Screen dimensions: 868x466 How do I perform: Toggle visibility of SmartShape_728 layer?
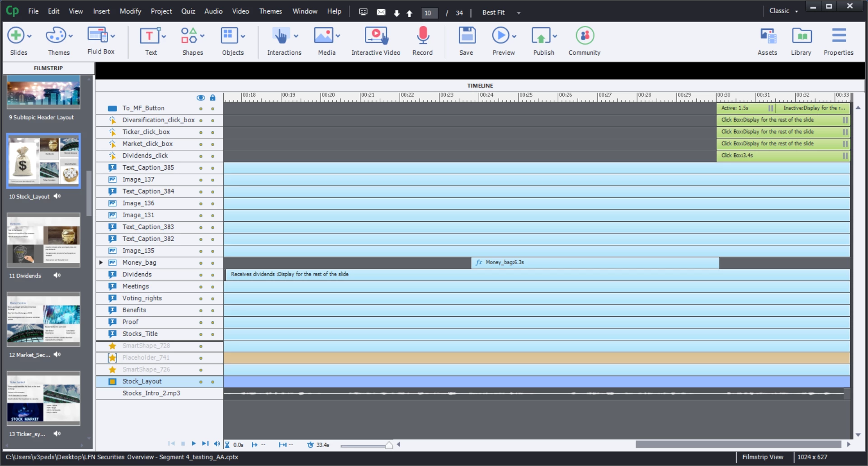point(201,347)
